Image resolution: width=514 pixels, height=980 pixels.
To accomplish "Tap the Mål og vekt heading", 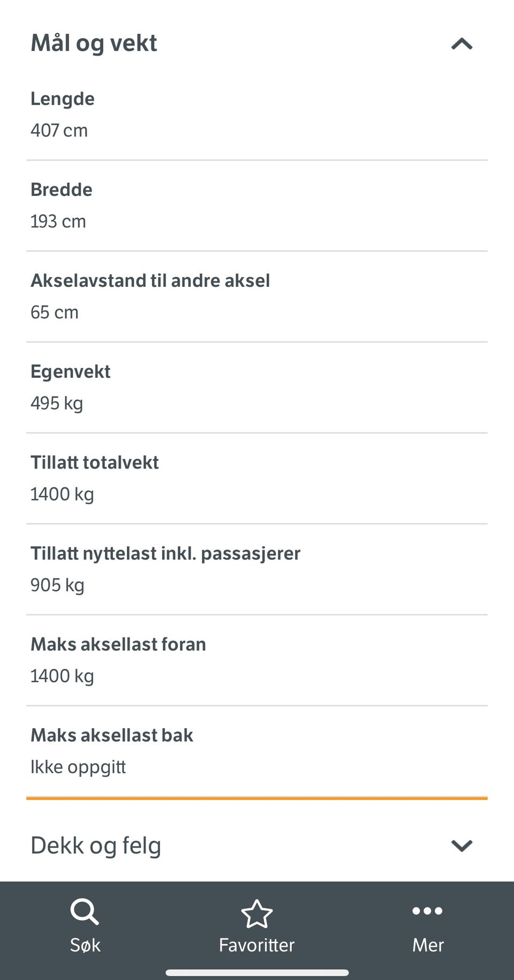I will pyautogui.click(x=94, y=43).
